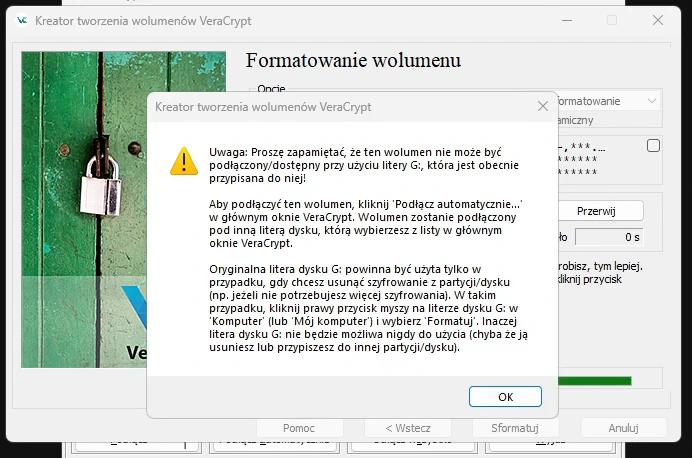This screenshot has height=458, width=692.
Task: Click the dialog title Kreator tworzenia wolumenów VeraCrypt
Action: pyautogui.click(x=263, y=107)
